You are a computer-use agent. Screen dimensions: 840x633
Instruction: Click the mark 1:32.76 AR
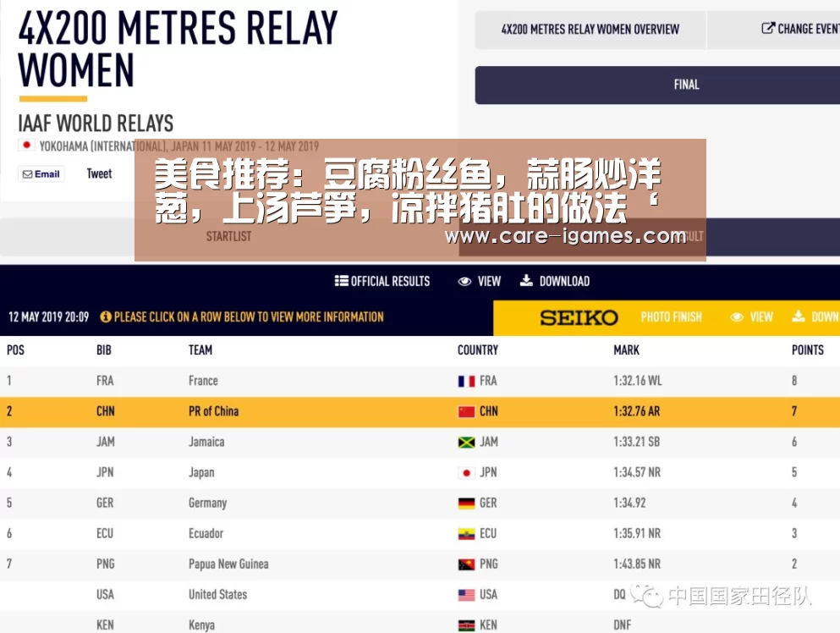[636, 411]
